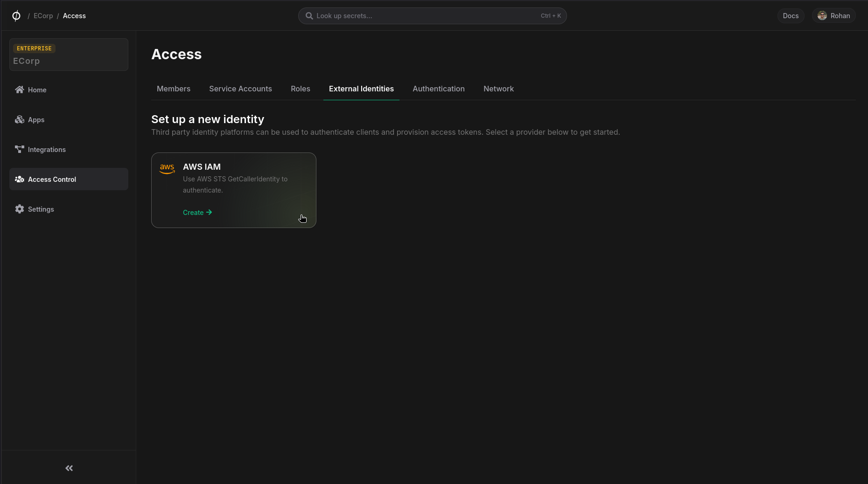Image resolution: width=868 pixels, height=484 pixels.
Task: Click the Integrations icon in sidebar
Action: click(20, 149)
